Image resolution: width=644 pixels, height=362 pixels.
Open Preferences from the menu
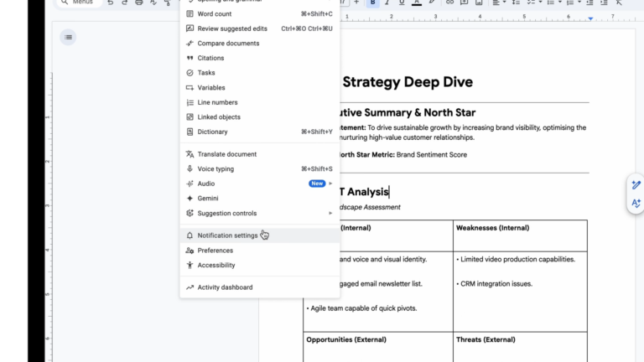pyautogui.click(x=215, y=251)
